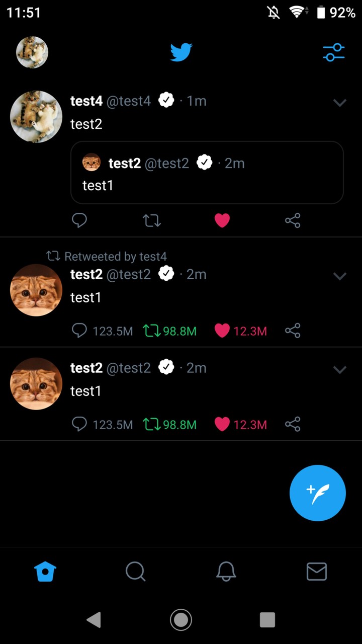Open the quoted test2 tweet card

click(207, 173)
